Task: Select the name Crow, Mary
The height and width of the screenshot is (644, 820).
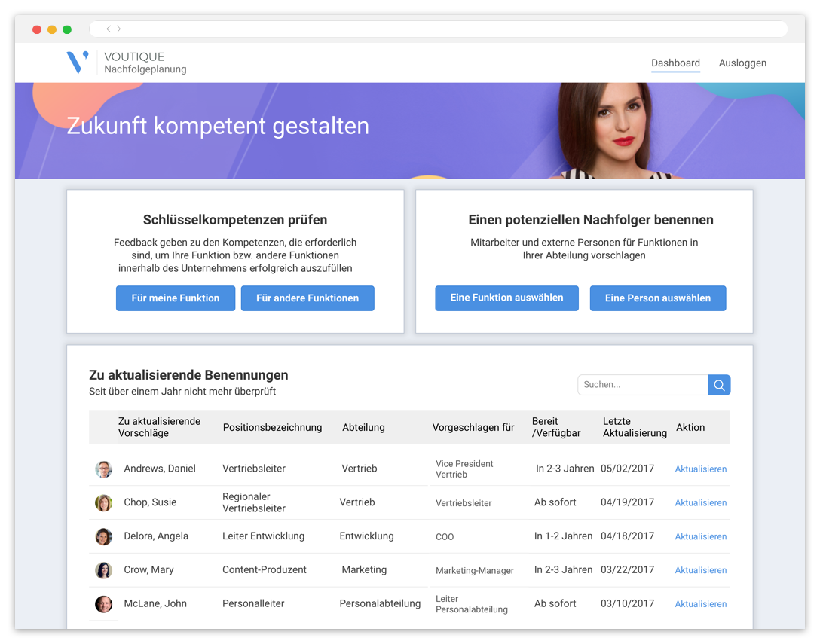Action: click(x=148, y=570)
